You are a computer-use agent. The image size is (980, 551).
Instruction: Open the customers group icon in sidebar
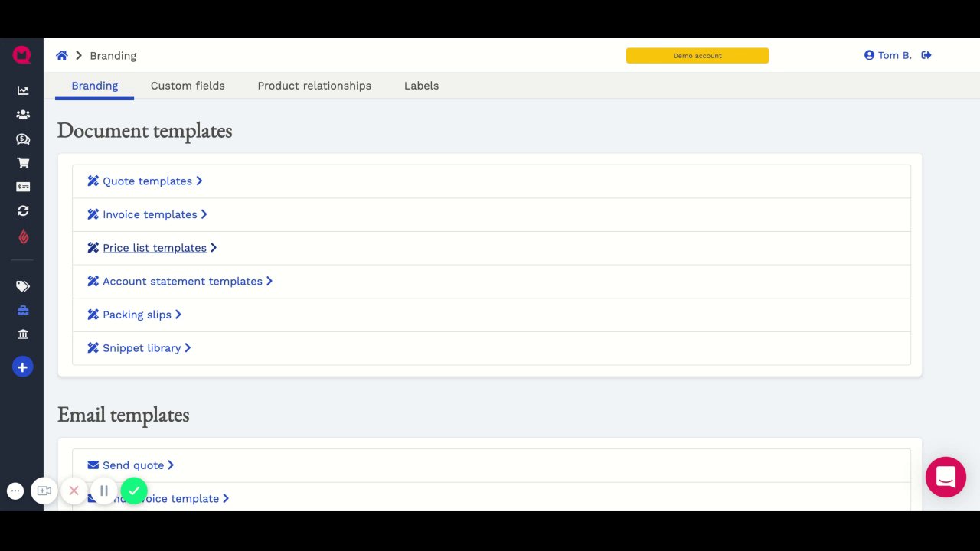point(23,115)
